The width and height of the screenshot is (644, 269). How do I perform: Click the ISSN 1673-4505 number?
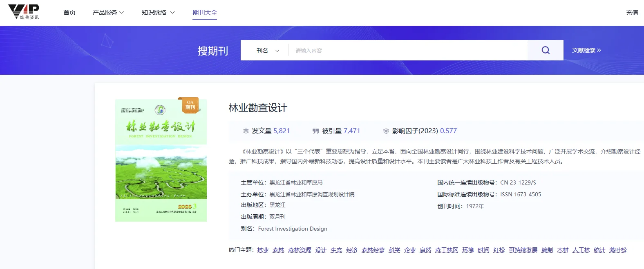tap(521, 194)
